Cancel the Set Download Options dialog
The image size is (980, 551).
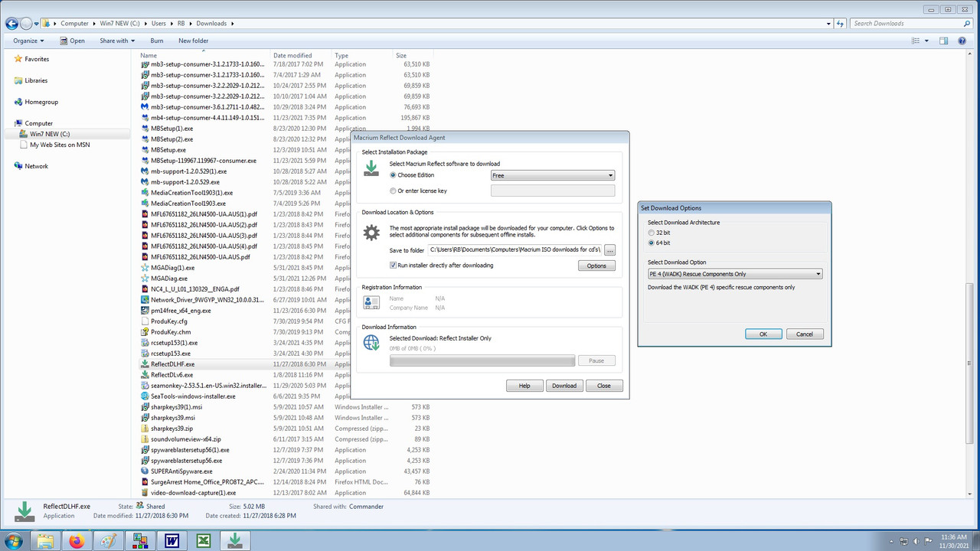pos(805,334)
